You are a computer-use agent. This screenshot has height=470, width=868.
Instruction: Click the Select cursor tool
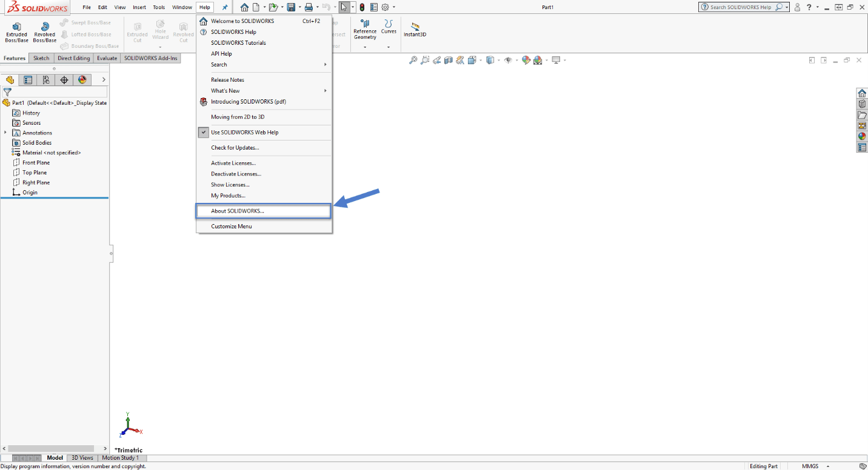pos(344,7)
